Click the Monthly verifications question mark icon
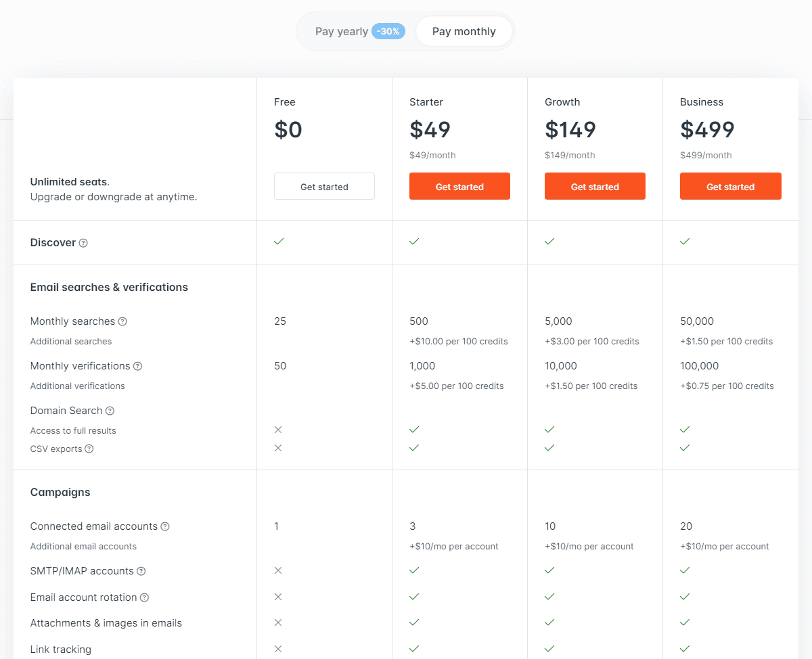812x659 pixels. pyautogui.click(x=137, y=366)
